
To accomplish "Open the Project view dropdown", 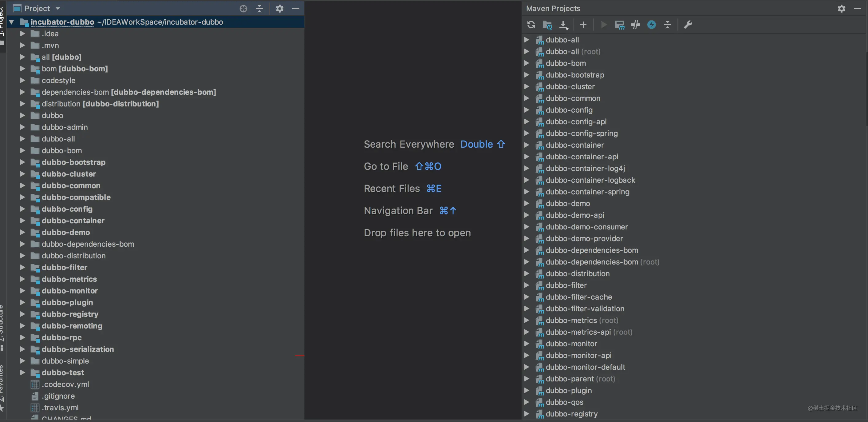I will 57,8.
